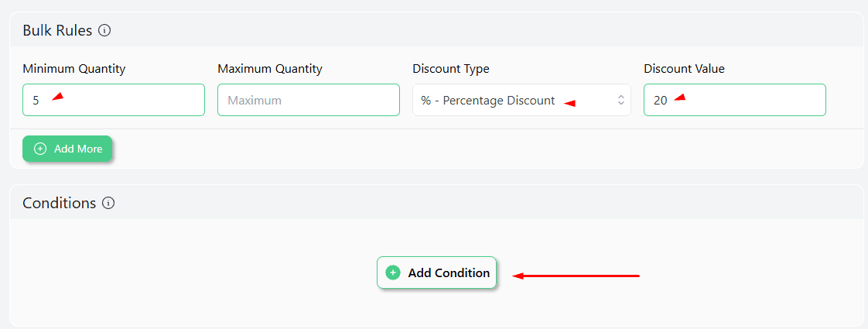
Task: Click the plus icon on Add Condition
Action: click(393, 272)
